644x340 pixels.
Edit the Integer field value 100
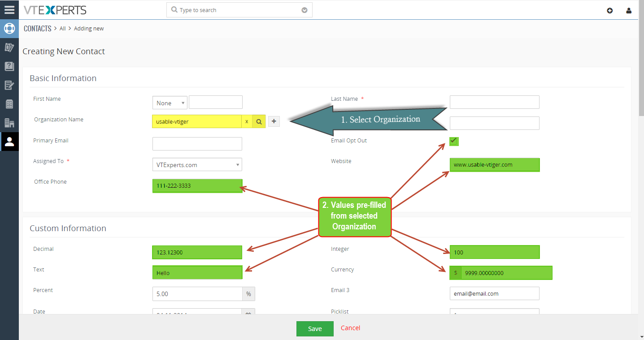point(495,252)
